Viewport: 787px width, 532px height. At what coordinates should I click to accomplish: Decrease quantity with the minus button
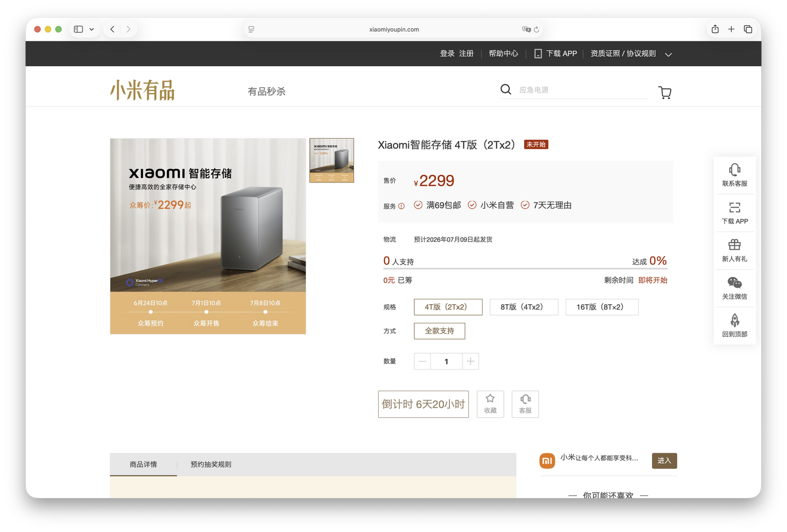click(422, 362)
